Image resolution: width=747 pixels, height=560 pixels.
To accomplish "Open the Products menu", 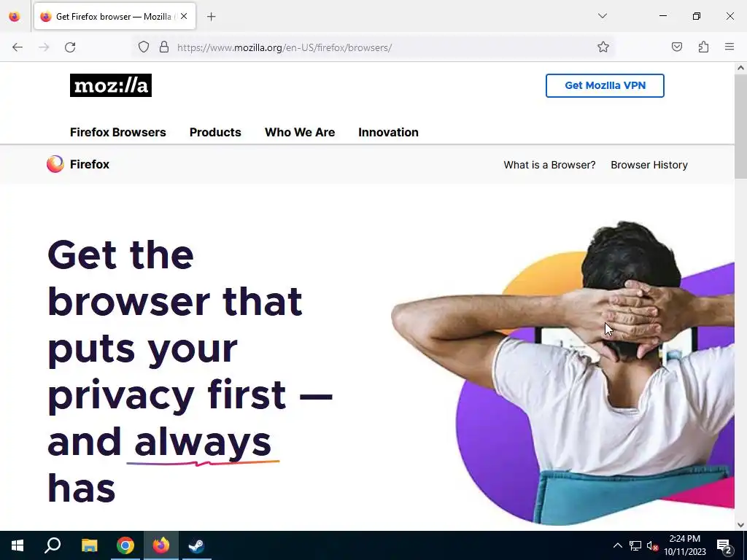I will (x=215, y=133).
